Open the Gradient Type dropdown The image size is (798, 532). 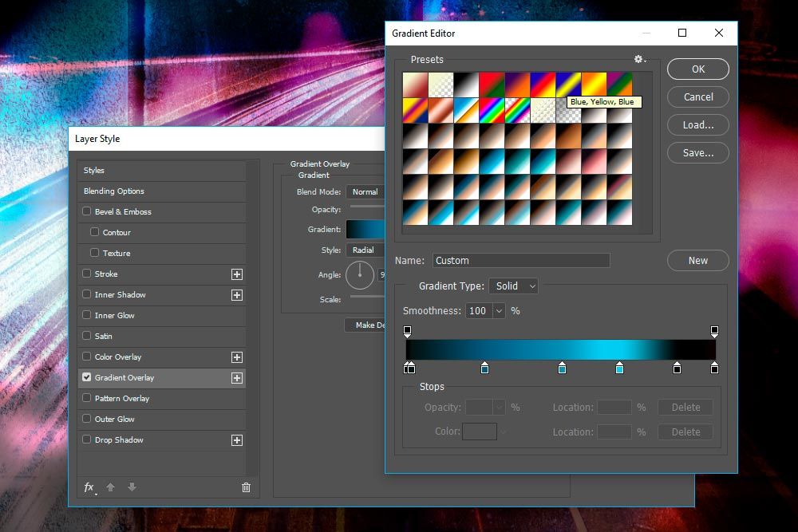coord(515,286)
